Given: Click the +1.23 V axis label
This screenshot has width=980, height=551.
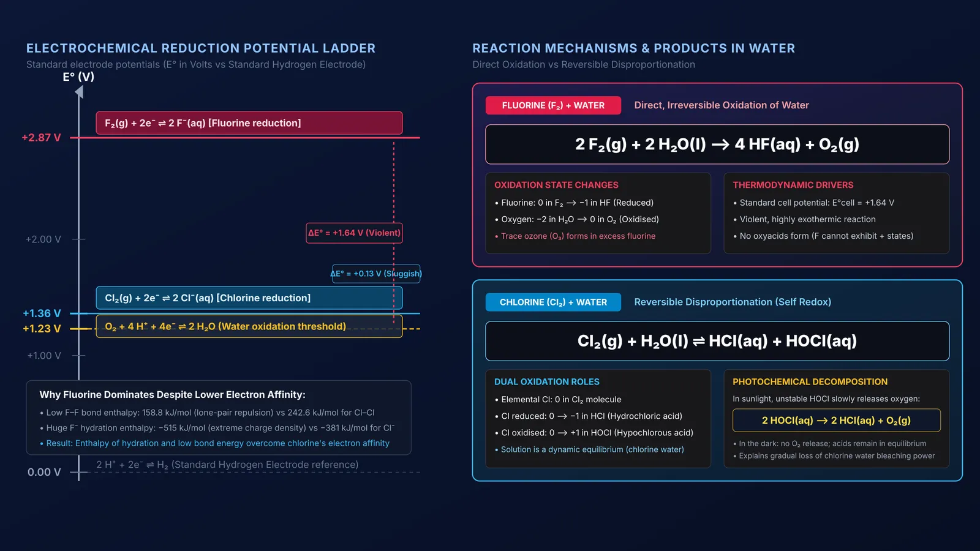Looking at the screenshot, I should pyautogui.click(x=42, y=329).
